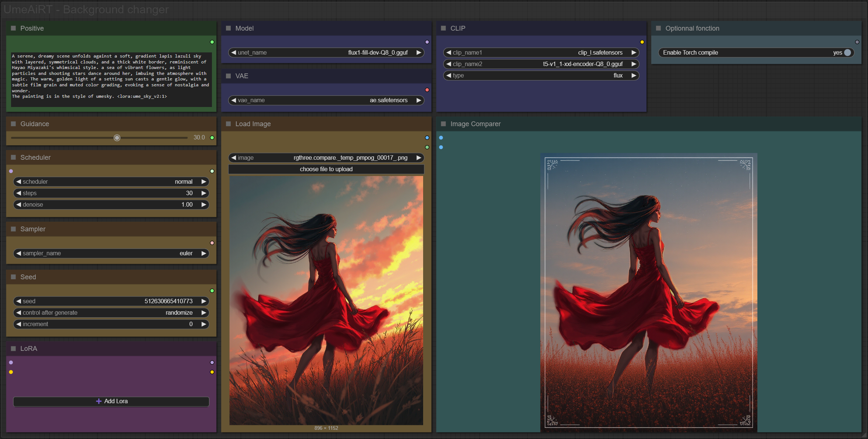Open the control after generate dropdown

(x=111, y=312)
